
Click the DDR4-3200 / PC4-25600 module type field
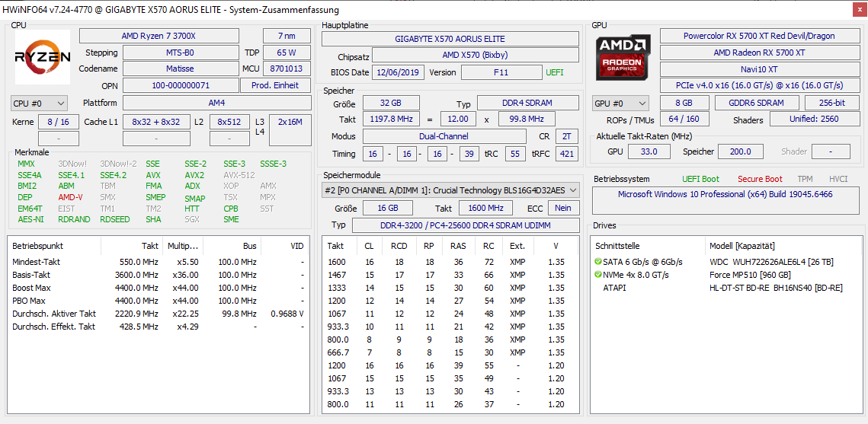tap(466, 225)
